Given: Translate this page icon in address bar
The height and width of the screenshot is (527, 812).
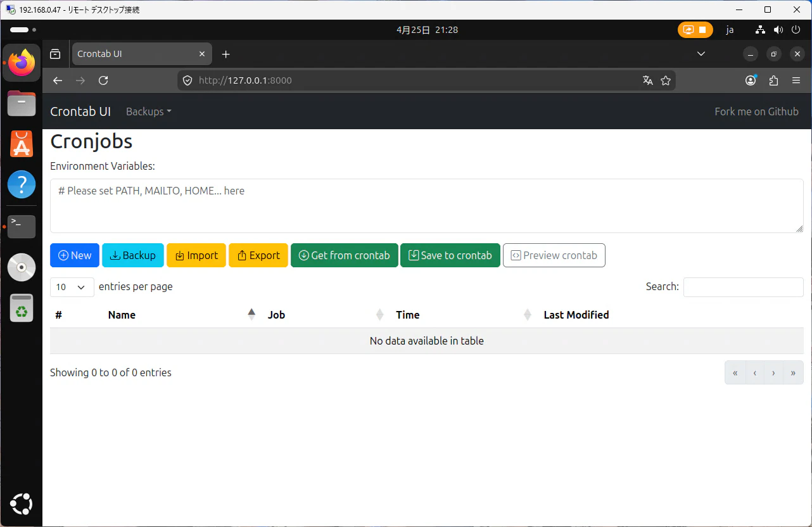Looking at the screenshot, I should point(647,80).
